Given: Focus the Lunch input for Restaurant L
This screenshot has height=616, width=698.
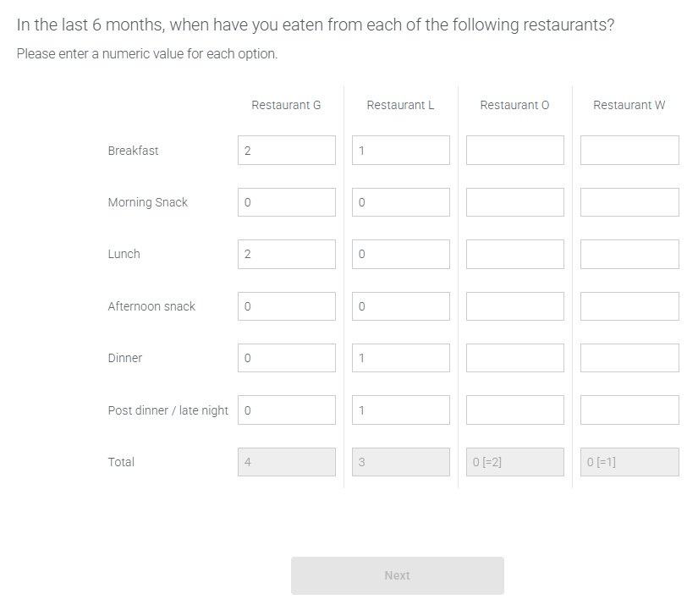Looking at the screenshot, I should tap(400, 254).
